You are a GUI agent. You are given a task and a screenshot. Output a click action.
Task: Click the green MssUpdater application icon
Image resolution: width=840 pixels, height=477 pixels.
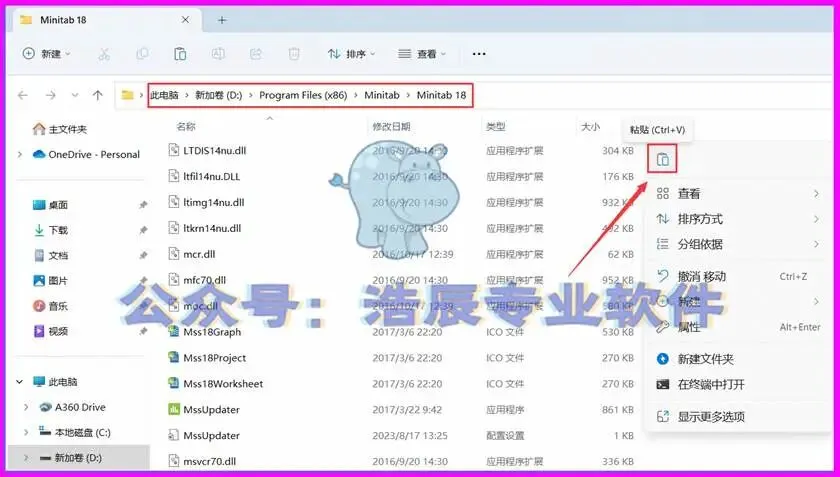pyautogui.click(x=173, y=409)
